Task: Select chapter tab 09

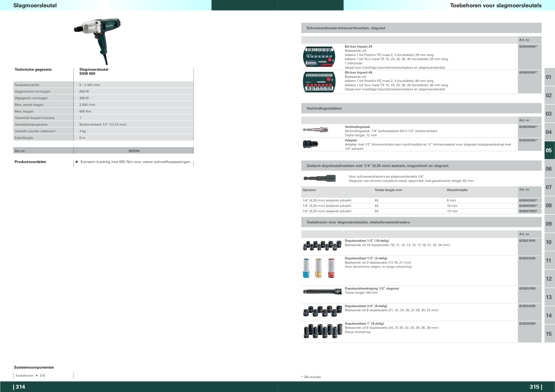Action: click(549, 224)
